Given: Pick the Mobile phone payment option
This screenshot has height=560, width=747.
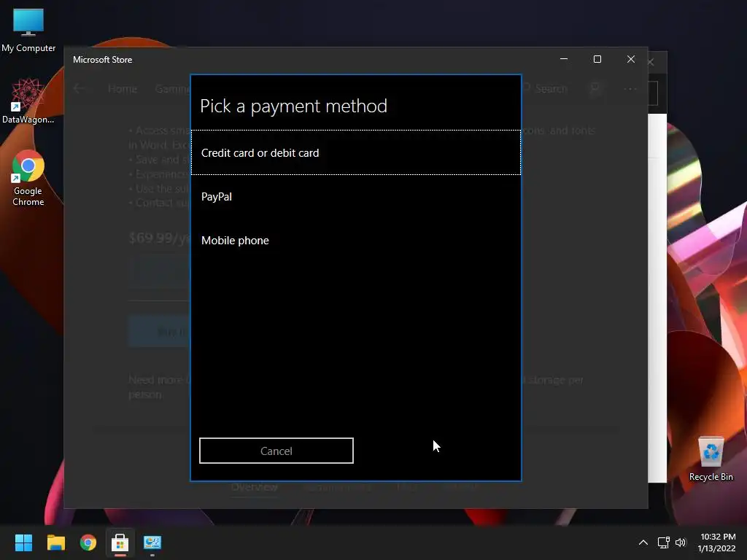Looking at the screenshot, I should tap(356, 241).
